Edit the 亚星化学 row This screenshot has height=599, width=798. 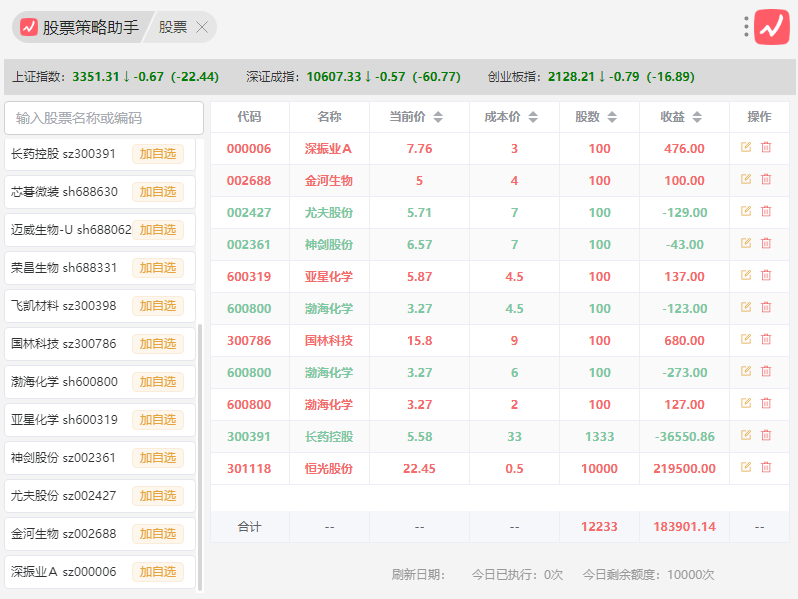pyautogui.click(x=746, y=276)
